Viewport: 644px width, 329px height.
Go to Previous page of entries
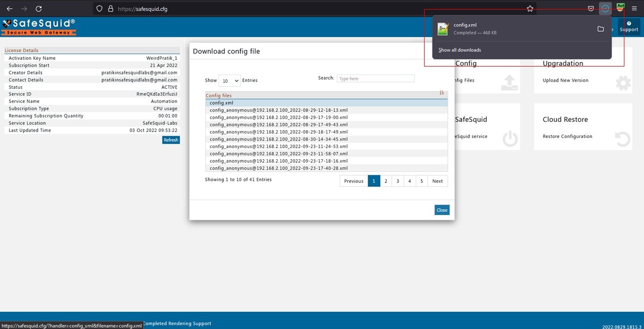pos(354,181)
